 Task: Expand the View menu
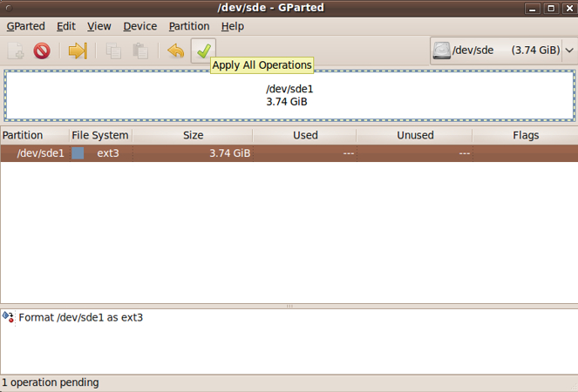(99, 26)
